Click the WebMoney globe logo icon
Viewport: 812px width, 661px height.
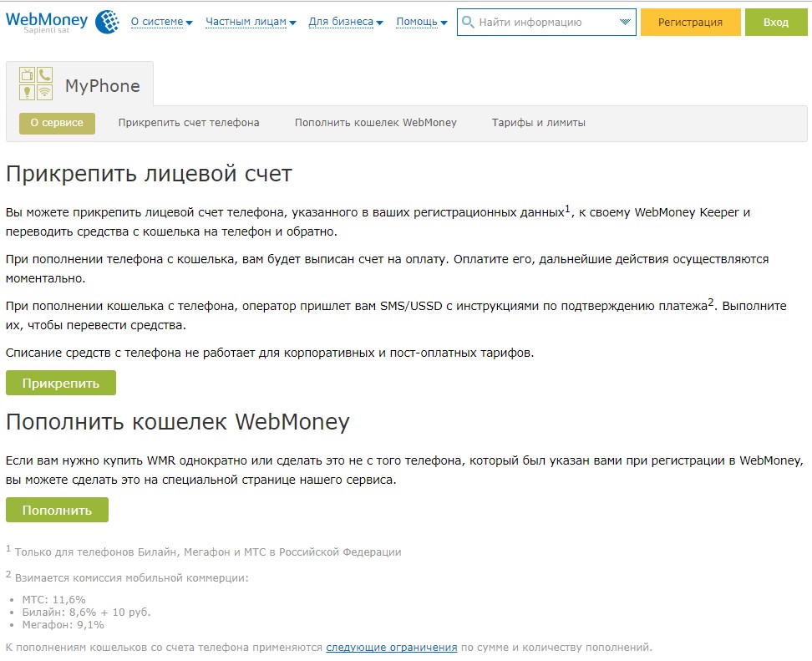point(107,22)
